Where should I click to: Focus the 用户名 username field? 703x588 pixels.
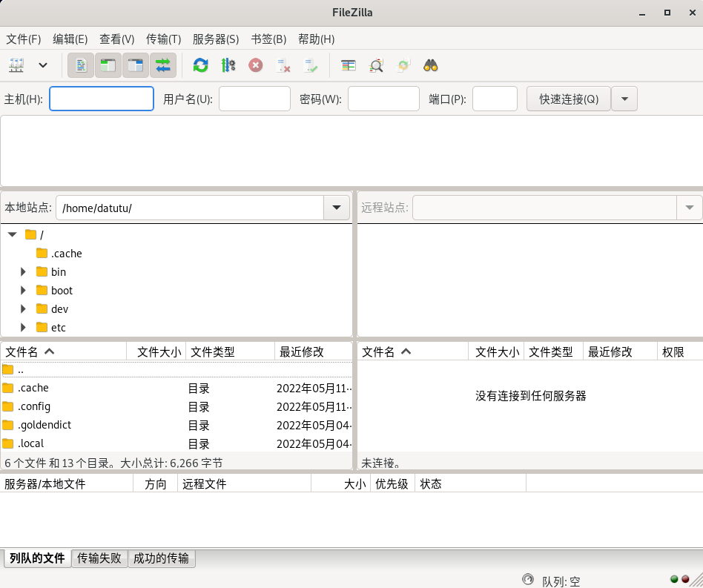(x=254, y=99)
